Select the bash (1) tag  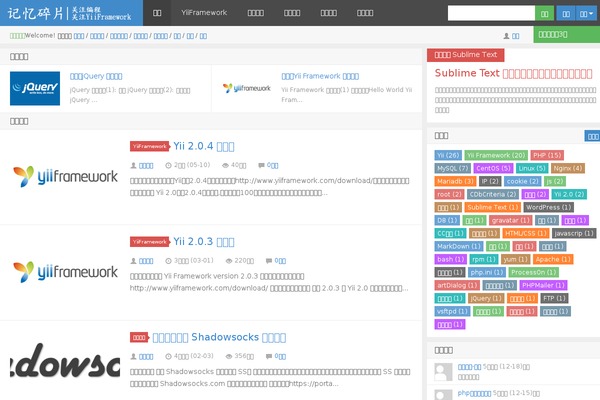[450, 259]
